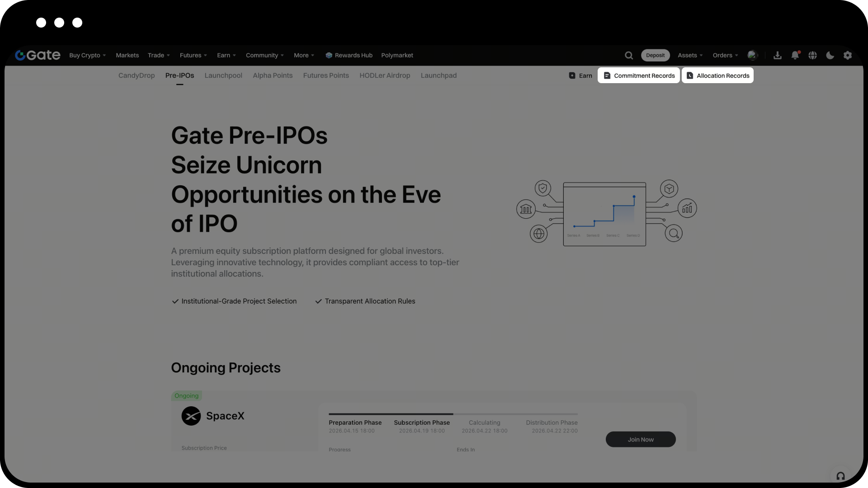Click the SpaceX project logo
This screenshot has width=868, height=488.
tap(191, 416)
